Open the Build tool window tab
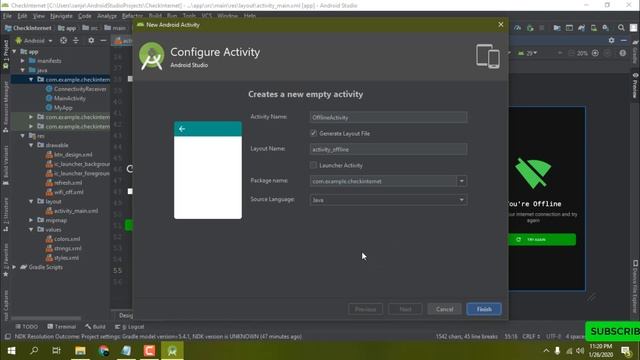This screenshot has width=640, height=360. click(96, 327)
